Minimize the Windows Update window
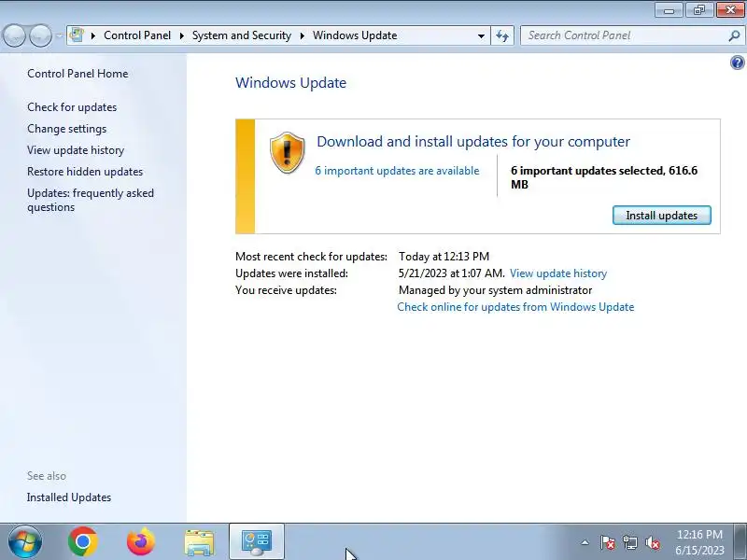 669,9
